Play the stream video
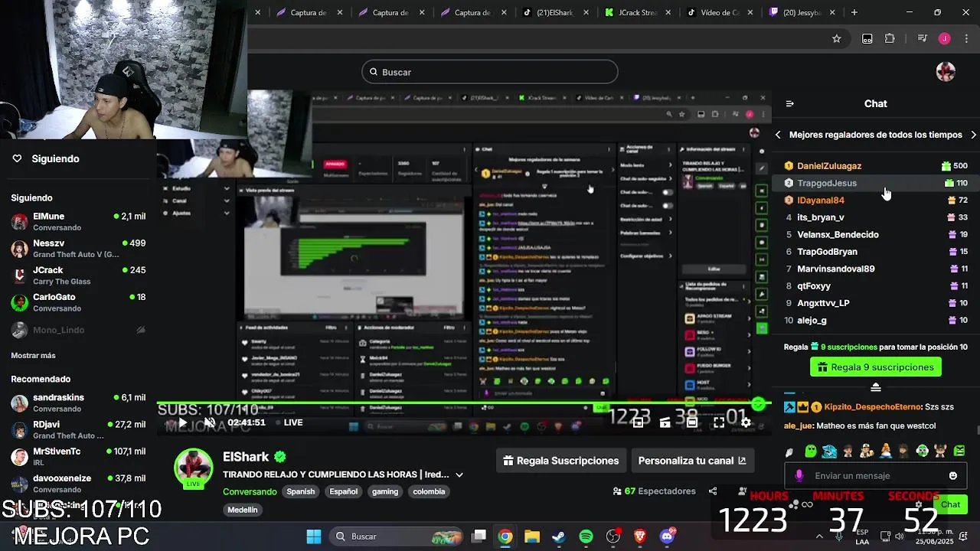 [182, 422]
